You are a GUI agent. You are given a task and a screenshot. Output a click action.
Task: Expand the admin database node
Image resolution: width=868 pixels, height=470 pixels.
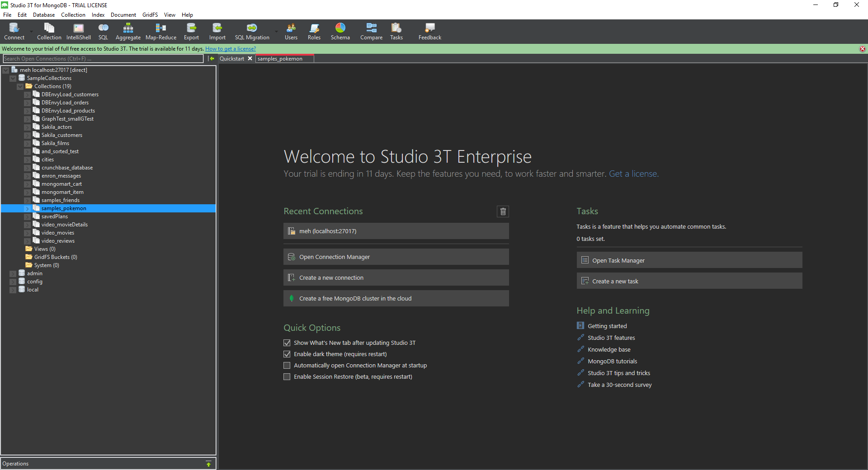tap(13, 274)
